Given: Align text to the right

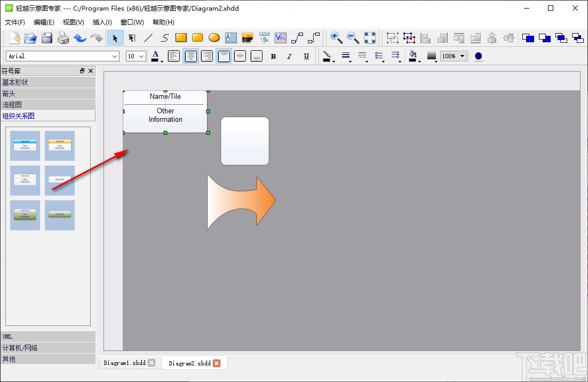Looking at the screenshot, I should coord(207,56).
